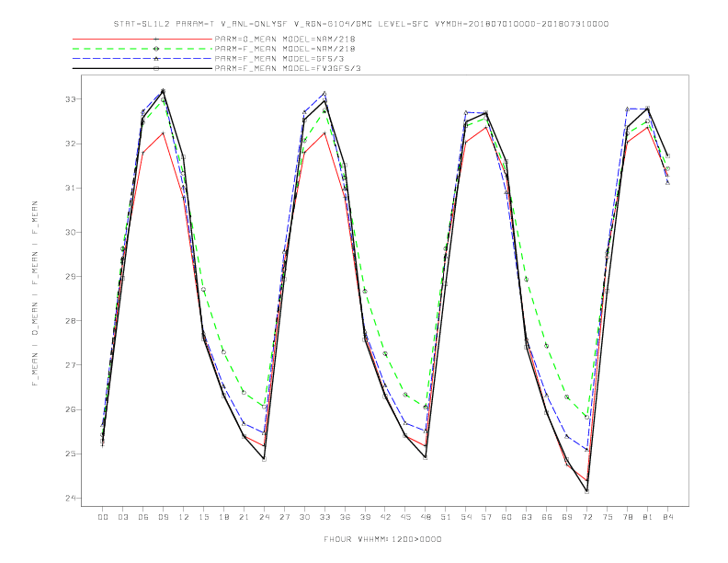Click x-axis forecast hour label 30
Viewport: 728px width, 563px height.
coord(304,517)
